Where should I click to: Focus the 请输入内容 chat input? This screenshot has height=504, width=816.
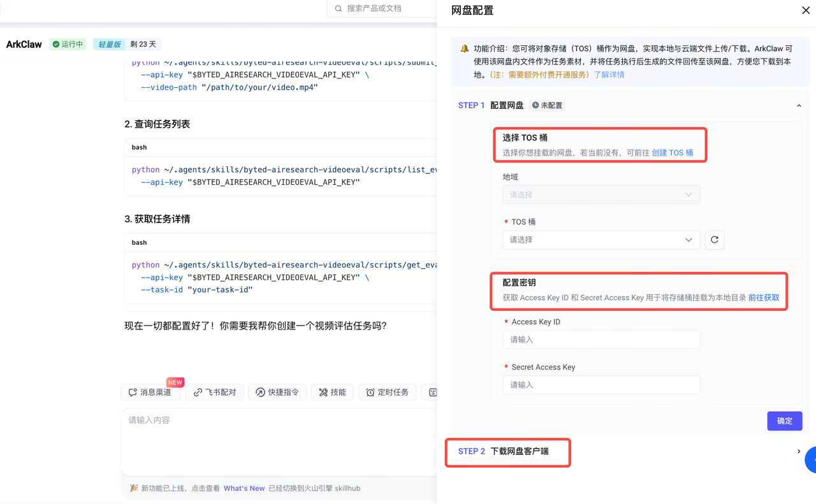tap(279, 441)
